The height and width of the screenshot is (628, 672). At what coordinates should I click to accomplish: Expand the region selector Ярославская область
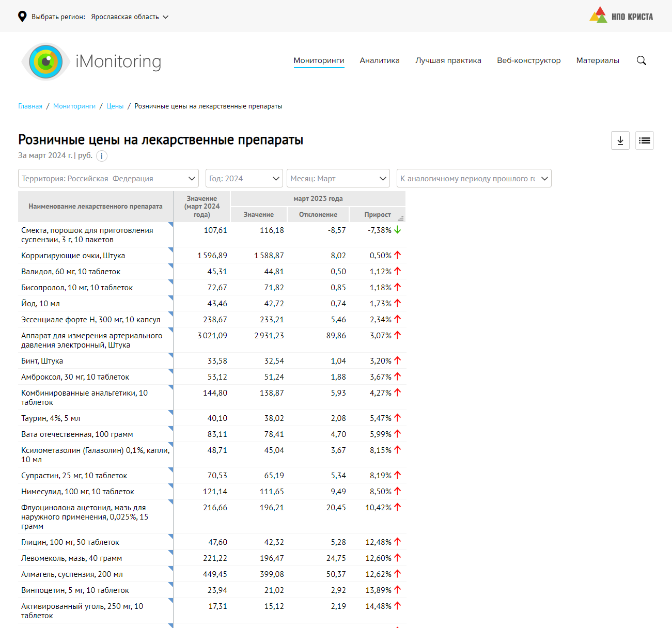130,17
